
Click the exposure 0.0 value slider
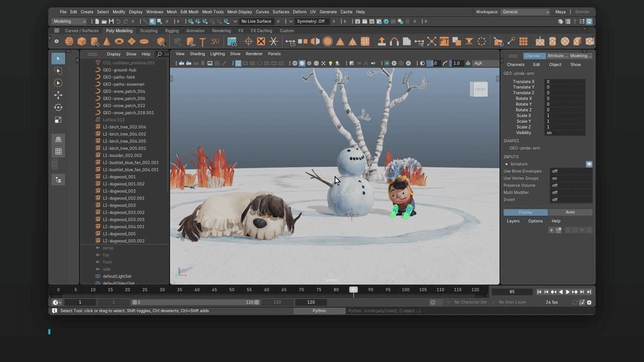click(433, 63)
